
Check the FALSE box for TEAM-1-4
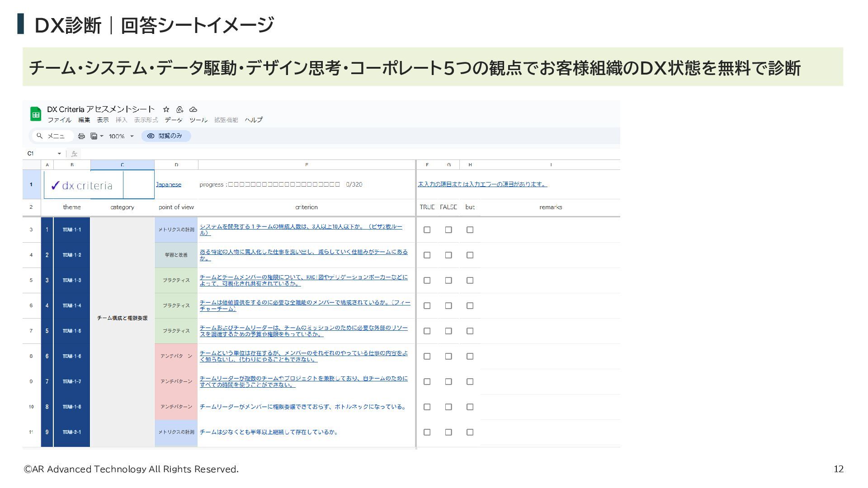(448, 306)
